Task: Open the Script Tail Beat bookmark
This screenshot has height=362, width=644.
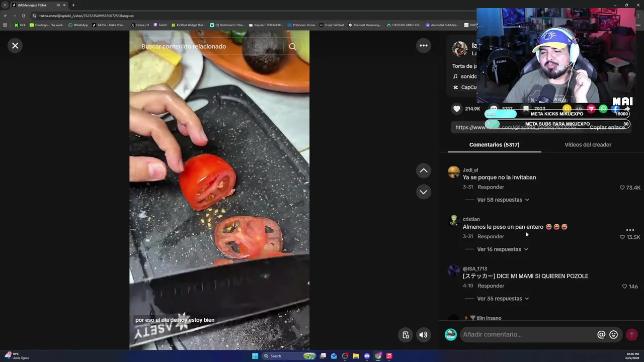Action: (x=332, y=25)
